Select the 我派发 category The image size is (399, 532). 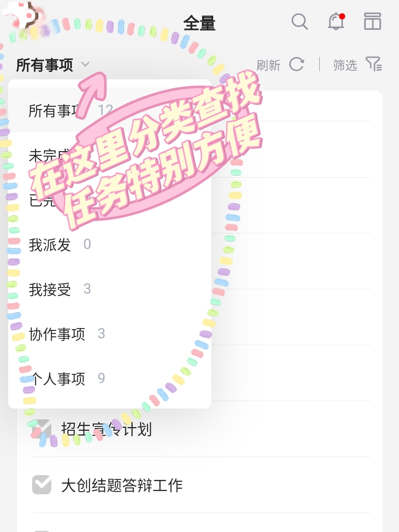pyautogui.click(x=110, y=245)
